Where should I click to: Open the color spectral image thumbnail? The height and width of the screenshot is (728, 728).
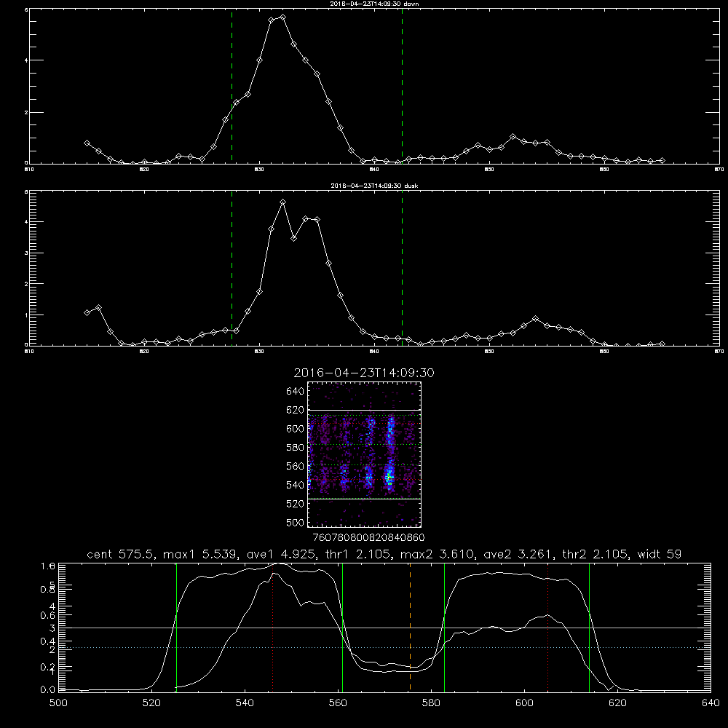pos(365,454)
